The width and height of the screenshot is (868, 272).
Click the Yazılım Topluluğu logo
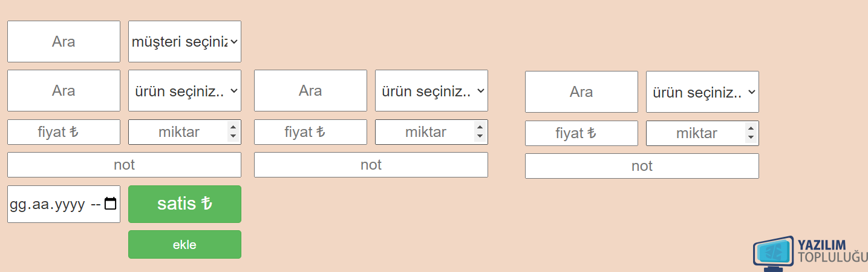pos(810,253)
